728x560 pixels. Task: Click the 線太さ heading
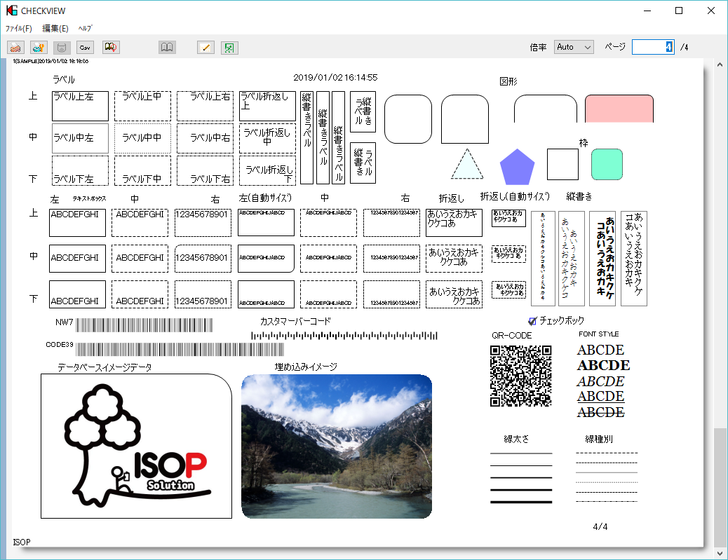[x=516, y=439]
